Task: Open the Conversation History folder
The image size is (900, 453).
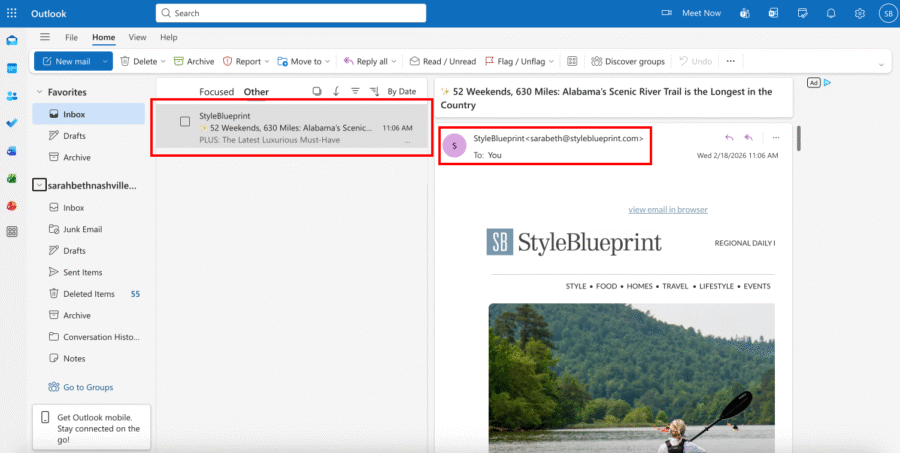Action: pyautogui.click(x=88, y=337)
